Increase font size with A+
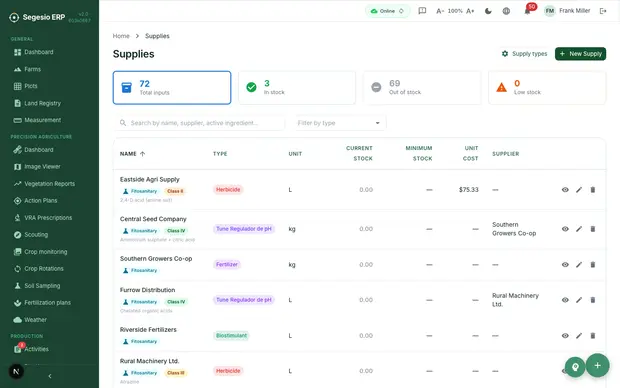 click(470, 11)
